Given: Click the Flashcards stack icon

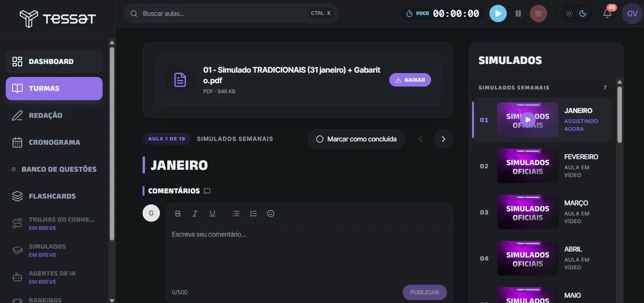Looking at the screenshot, I should 17,196.
